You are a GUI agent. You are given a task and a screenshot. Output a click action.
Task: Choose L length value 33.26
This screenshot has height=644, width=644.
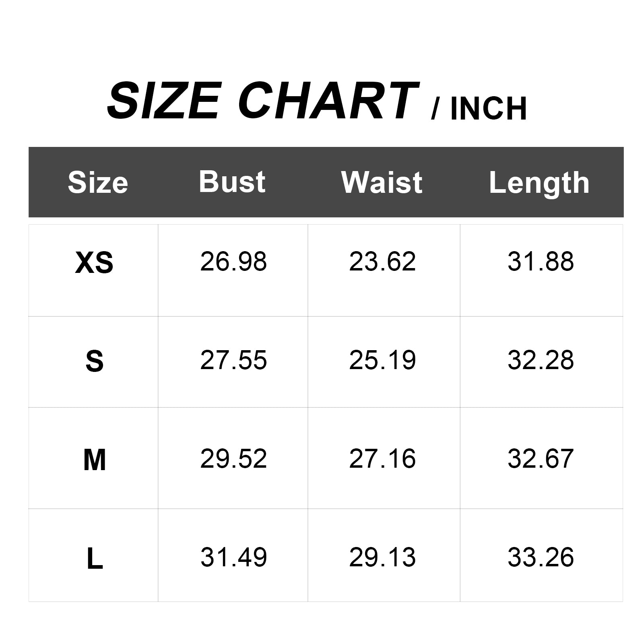[x=541, y=557]
